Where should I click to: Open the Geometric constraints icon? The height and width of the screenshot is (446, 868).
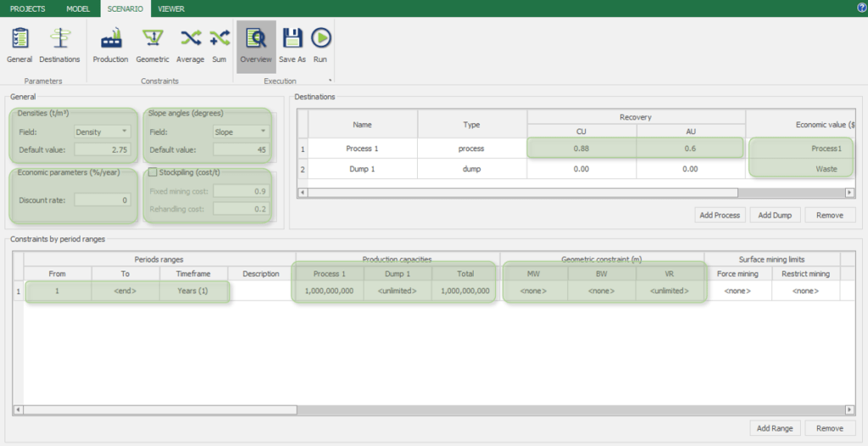click(x=153, y=44)
